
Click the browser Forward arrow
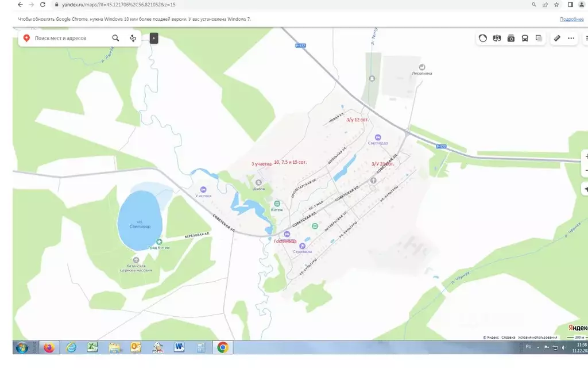pos(32,5)
